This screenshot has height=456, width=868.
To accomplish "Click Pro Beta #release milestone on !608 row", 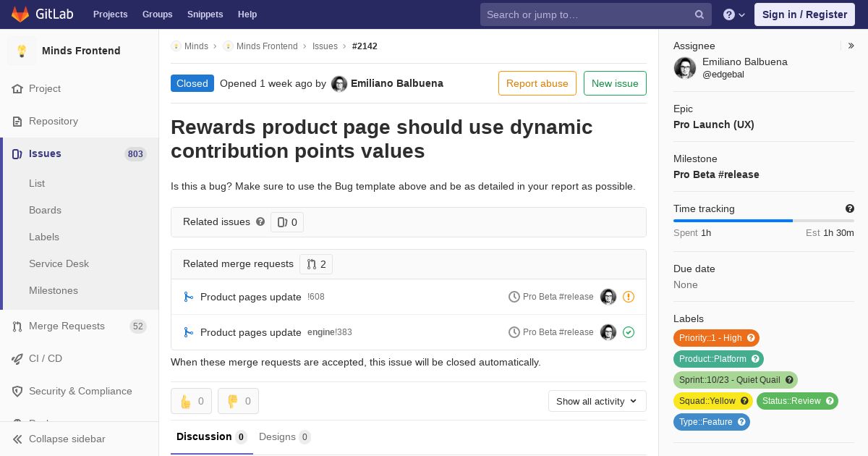I will tap(558, 297).
